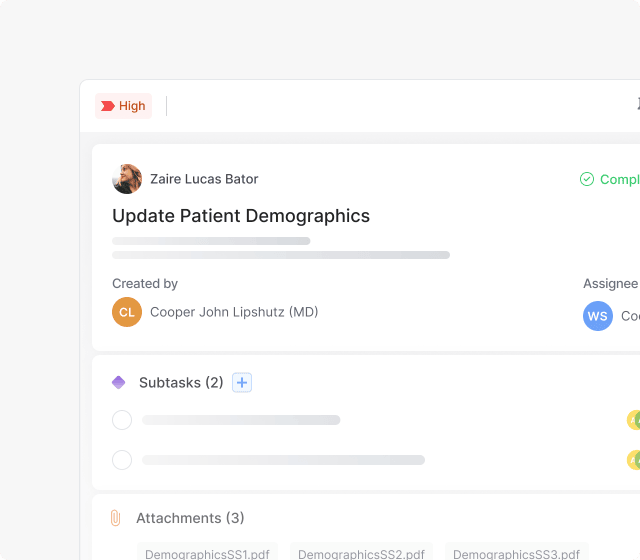640x560 pixels.
Task: Check off the first subtask circle
Action: pyautogui.click(x=122, y=420)
